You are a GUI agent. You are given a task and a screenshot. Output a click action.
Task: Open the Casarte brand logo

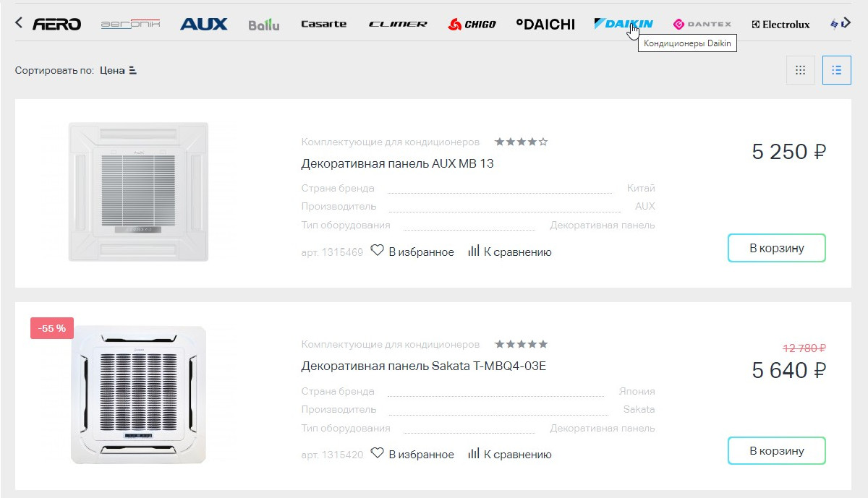point(323,24)
